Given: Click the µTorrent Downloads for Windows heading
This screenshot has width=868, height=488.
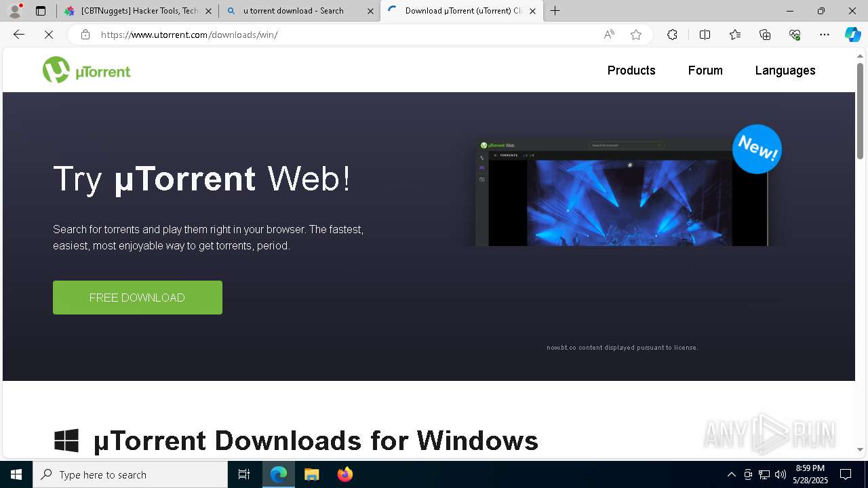Looking at the screenshot, I should pyautogui.click(x=315, y=441).
